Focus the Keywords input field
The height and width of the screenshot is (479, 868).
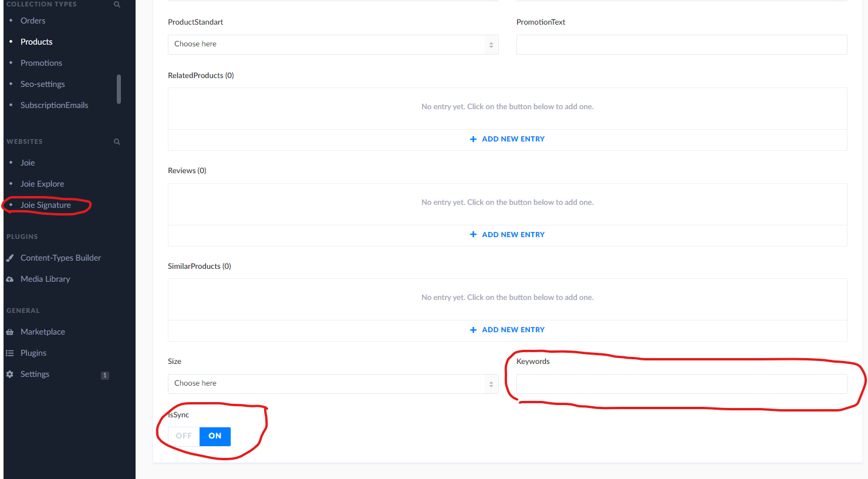pyautogui.click(x=682, y=384)
